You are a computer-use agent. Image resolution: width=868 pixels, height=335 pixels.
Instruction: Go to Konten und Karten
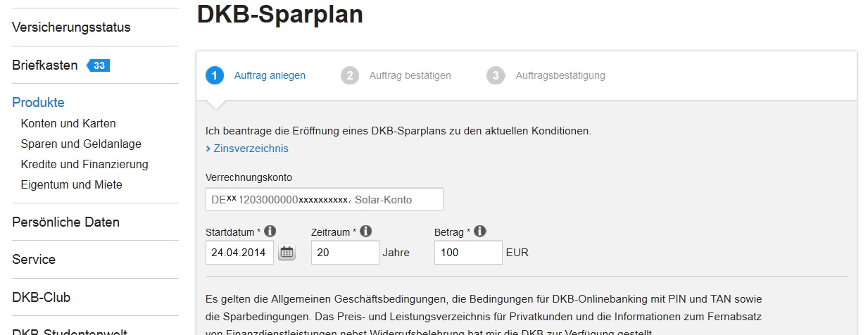(x=68, y=123)
